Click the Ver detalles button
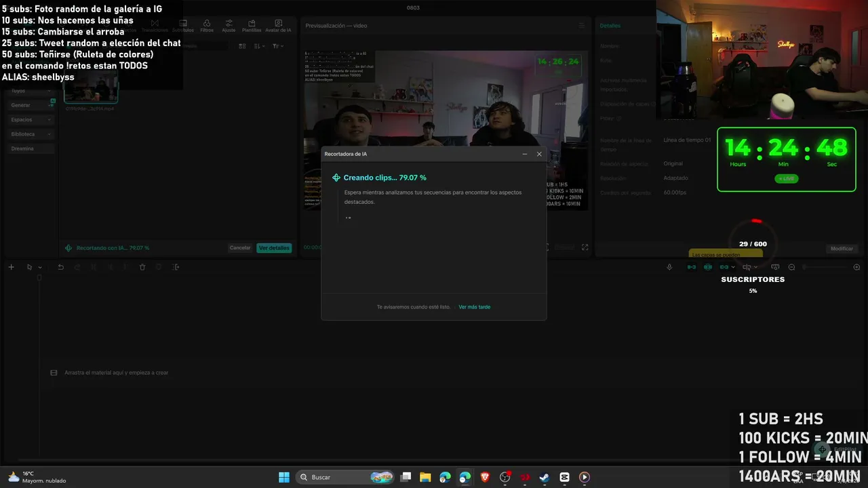868x488 pixels. pos(274,248)
